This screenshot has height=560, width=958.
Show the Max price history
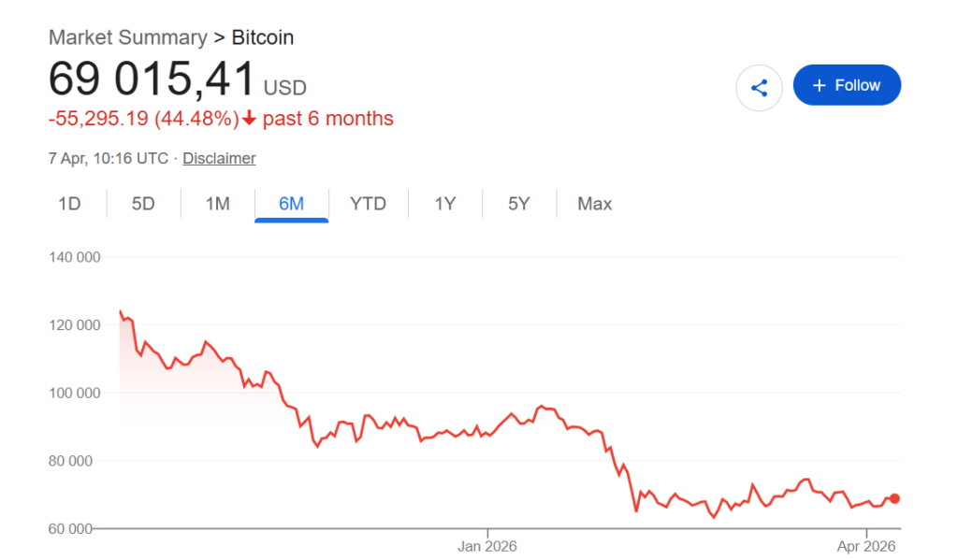tap(594, 204)
